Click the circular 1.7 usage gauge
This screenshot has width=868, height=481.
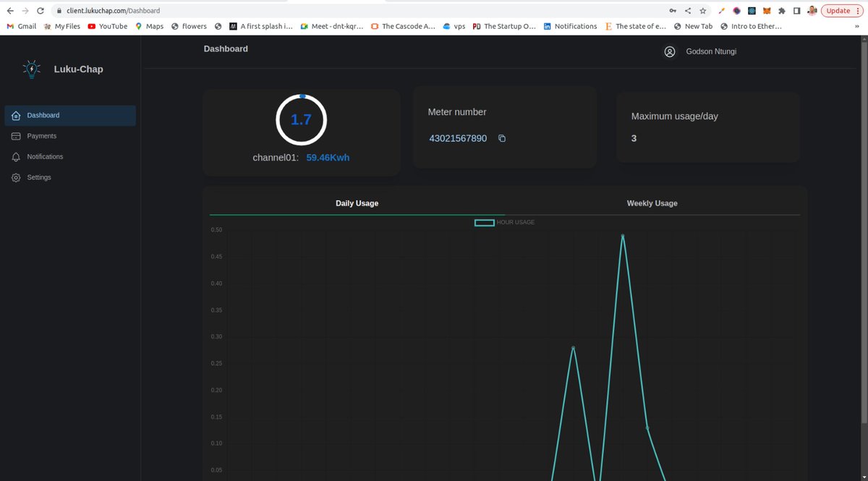tap(301, 120)
